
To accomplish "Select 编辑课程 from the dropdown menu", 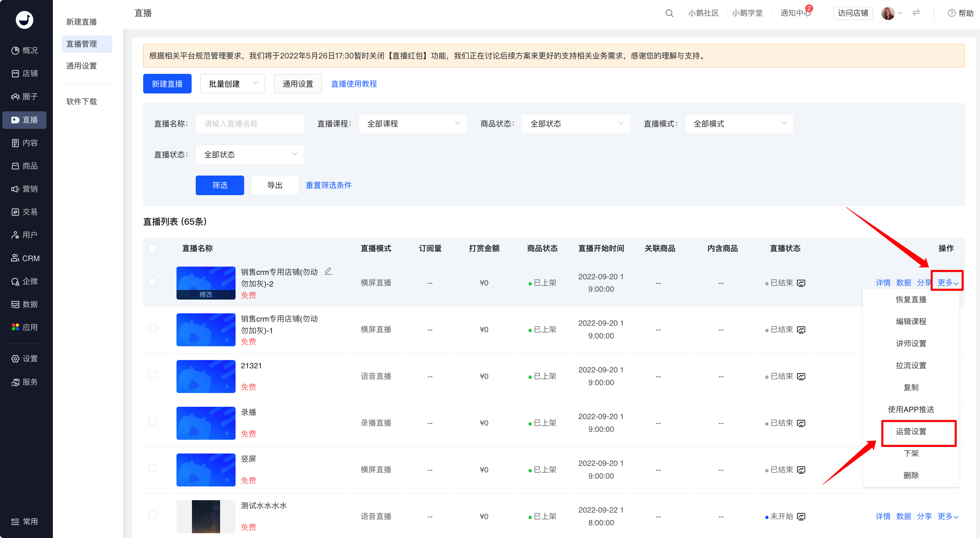I will pos(911,321).
